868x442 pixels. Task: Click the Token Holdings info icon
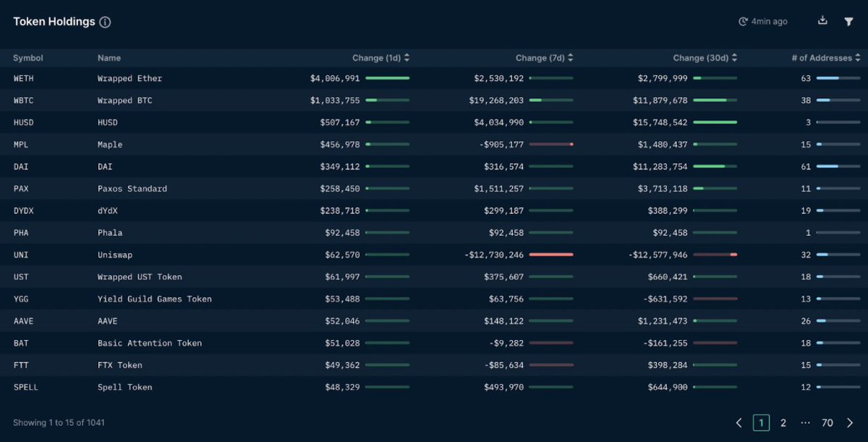click(105, 22)
